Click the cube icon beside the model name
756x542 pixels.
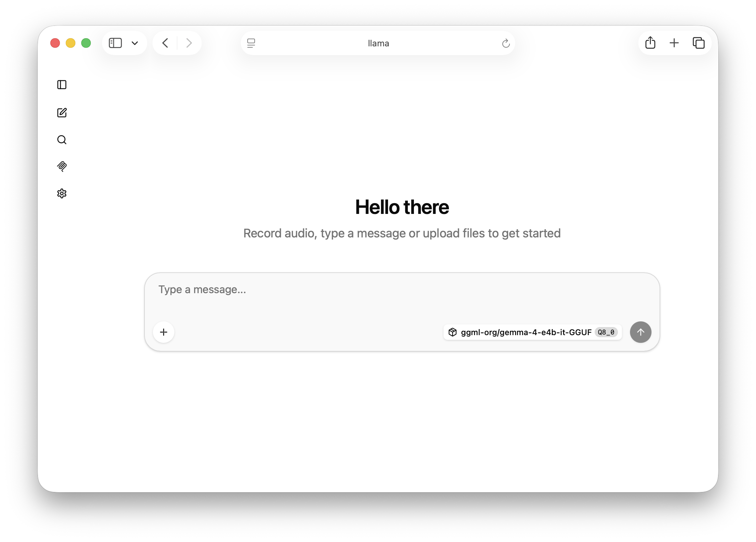click(453, 332)
